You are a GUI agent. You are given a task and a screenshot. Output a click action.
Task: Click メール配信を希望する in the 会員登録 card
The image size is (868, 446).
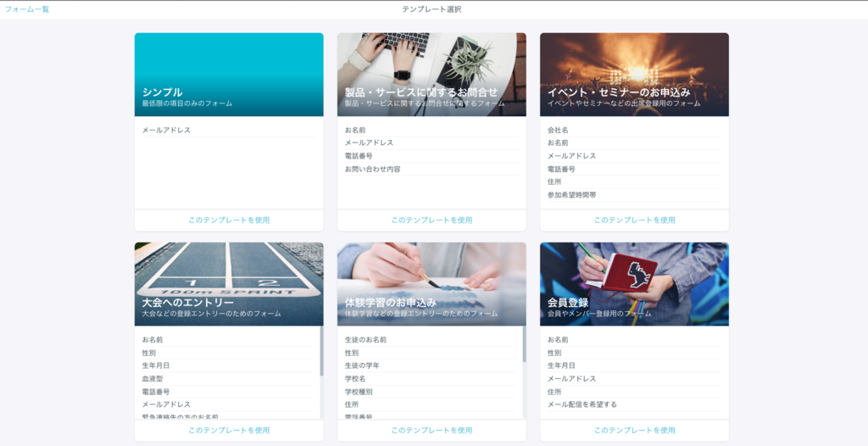click(581, 404)
